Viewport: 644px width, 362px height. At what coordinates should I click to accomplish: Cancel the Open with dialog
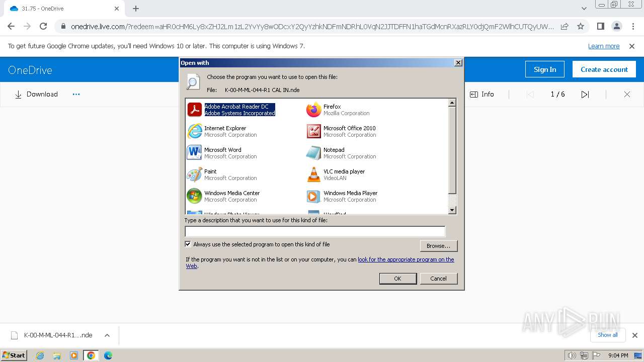[438, 279]
